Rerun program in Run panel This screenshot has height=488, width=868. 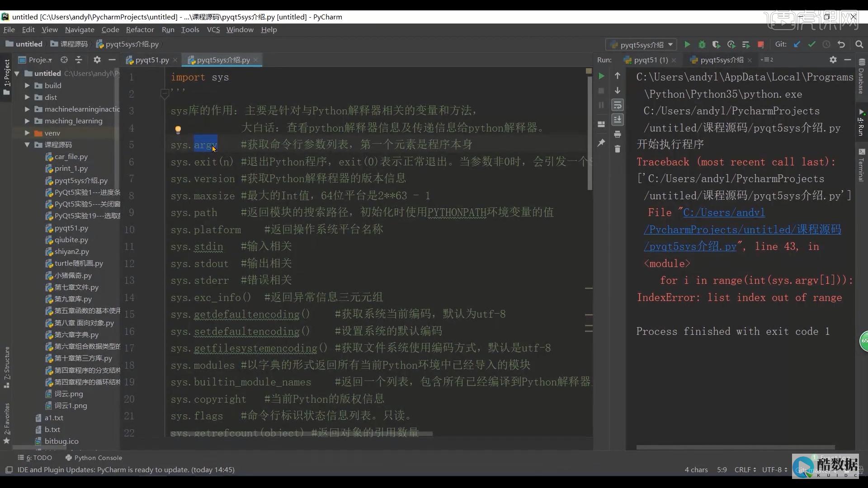pos(601,76)
